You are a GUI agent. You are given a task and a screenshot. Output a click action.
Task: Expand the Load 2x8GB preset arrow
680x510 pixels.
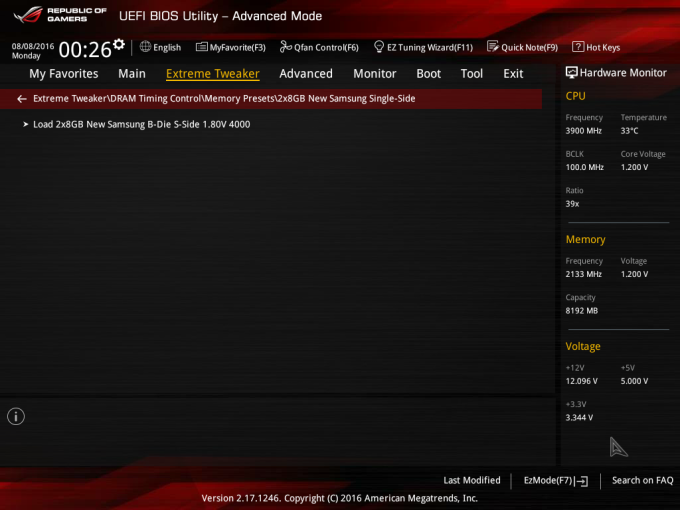(26, 124)
